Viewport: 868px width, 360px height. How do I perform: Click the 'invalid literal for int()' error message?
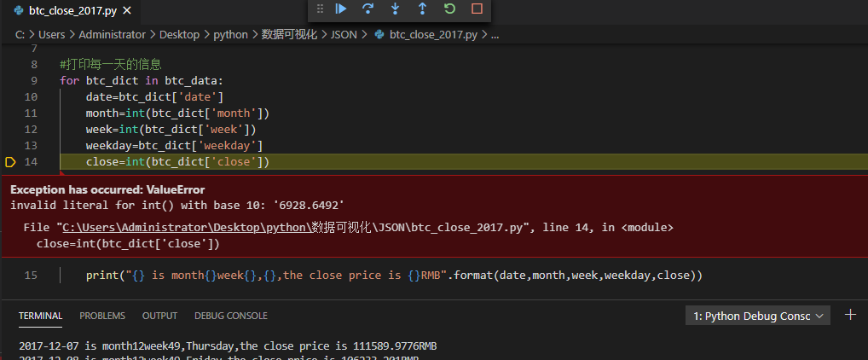point(177,205)
